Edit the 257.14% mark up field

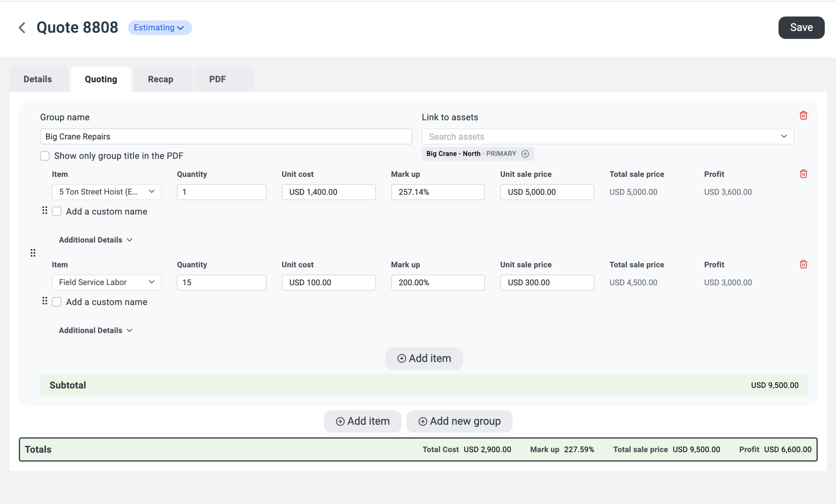(x=438, y=192)
